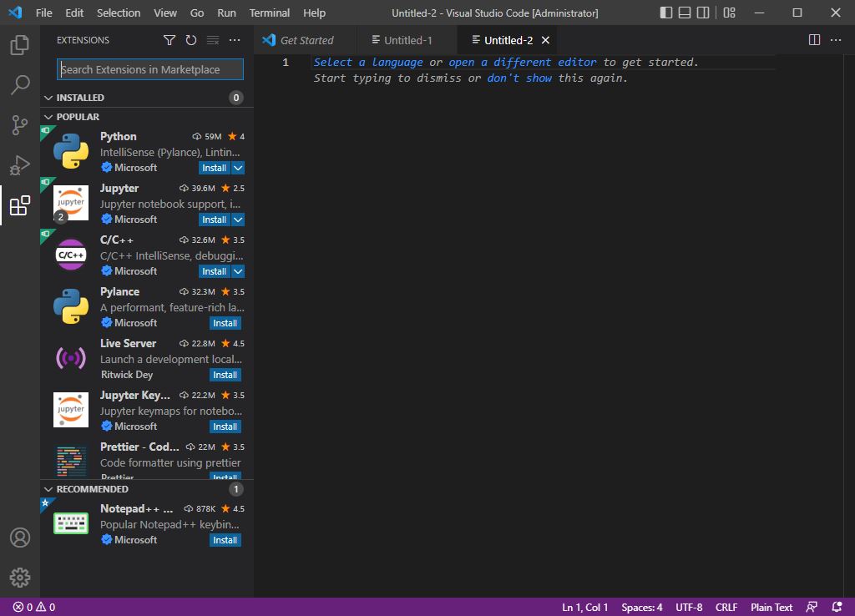Switch to the Get Started tab
This screenshot has width=855, height=616.
[x=306, y=40]
